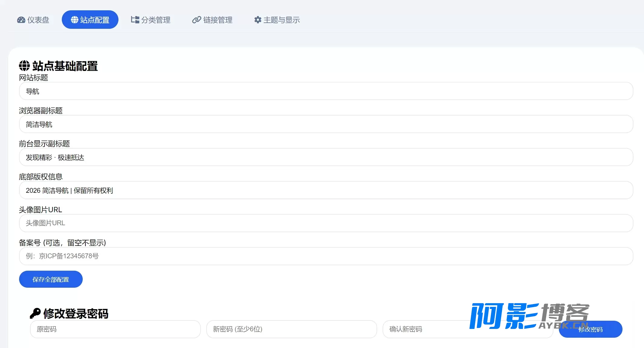Viewport: 644px width, 348px height.
Task: Select the 浏览器副标题 input field
Action: [x=326, y=124]
